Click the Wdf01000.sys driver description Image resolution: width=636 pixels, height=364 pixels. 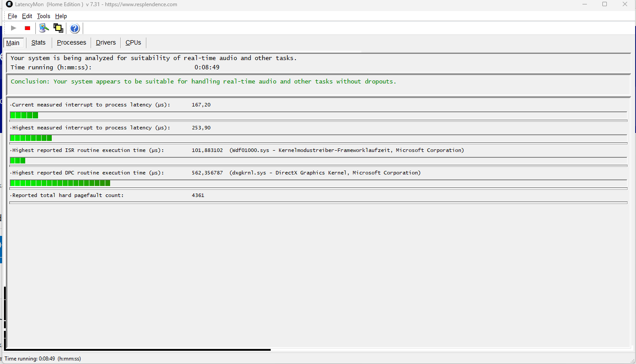click(x=347, y=150)
